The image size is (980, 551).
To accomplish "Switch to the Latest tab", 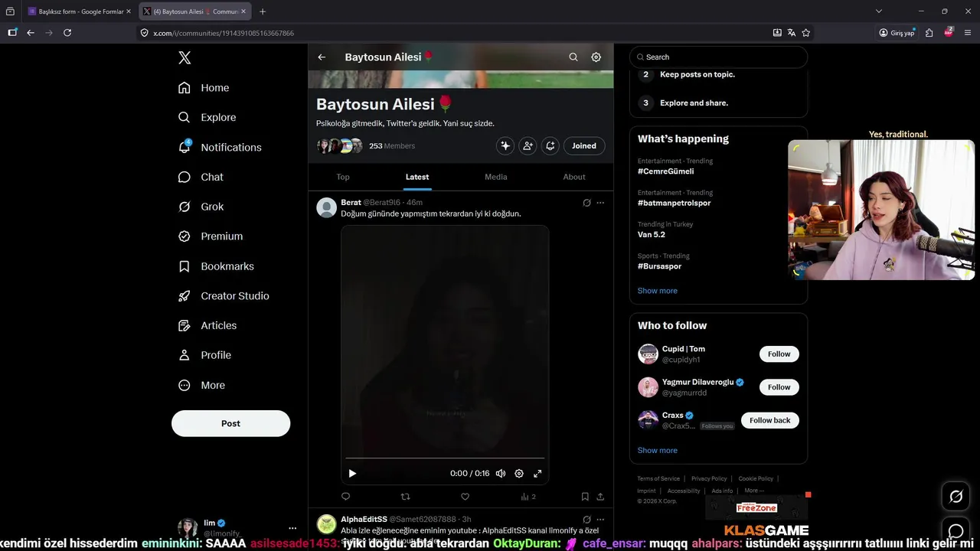I will coord(417,177).
